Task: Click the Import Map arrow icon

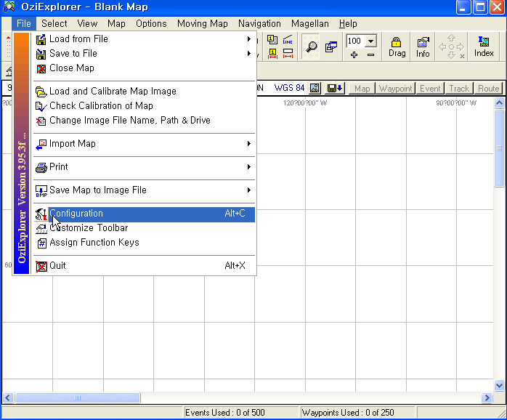Action: pyautogui.click(x=41, y=145)
